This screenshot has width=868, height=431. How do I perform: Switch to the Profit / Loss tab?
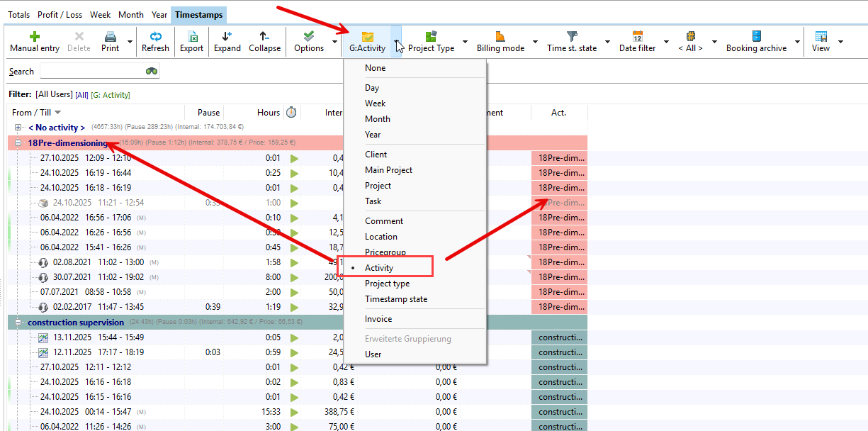pyautogui.click(x=60, y=14)
